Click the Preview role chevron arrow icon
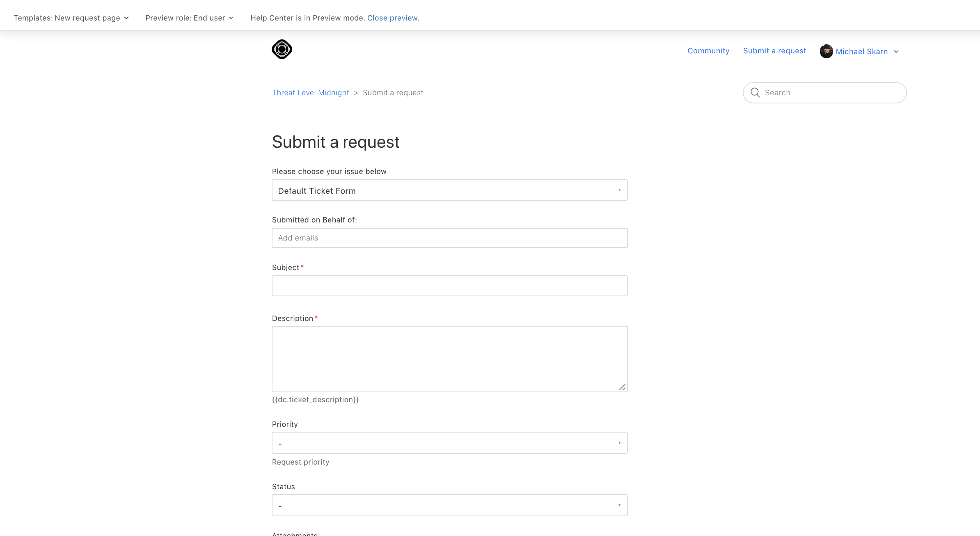This screenshot has height=536, width=980. point(231,18)
